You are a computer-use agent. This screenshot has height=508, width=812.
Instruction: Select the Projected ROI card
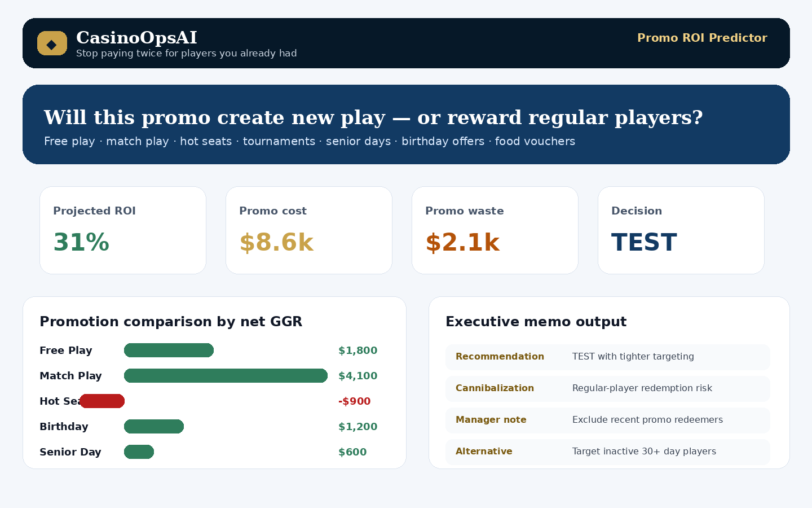(123, 230)
